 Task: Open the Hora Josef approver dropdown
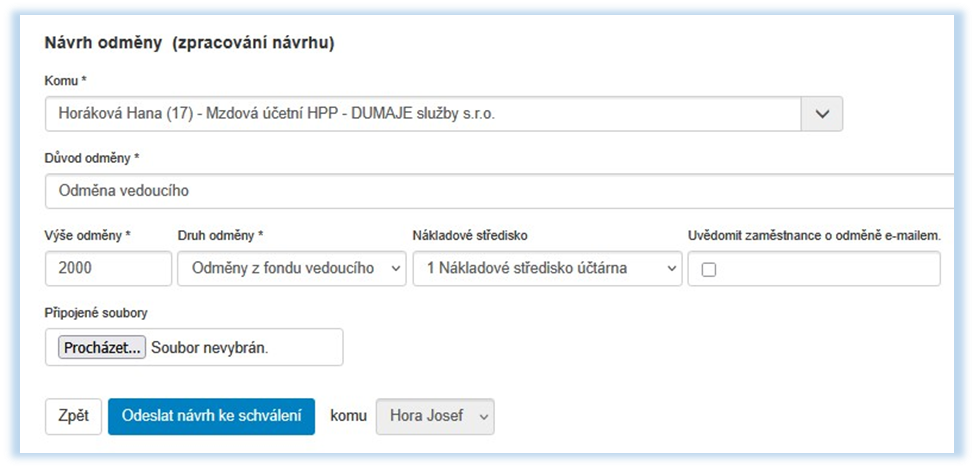[434, 416]
